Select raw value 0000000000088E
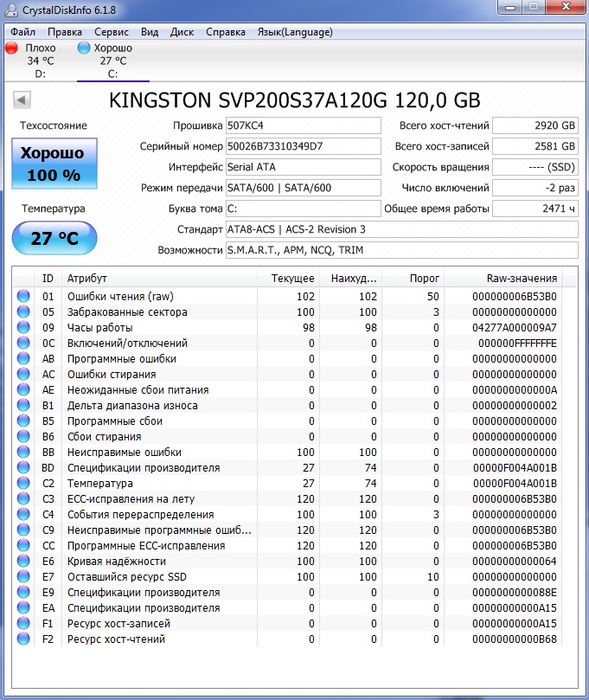This screenshot has height=700, width=589. pos(515,593)
